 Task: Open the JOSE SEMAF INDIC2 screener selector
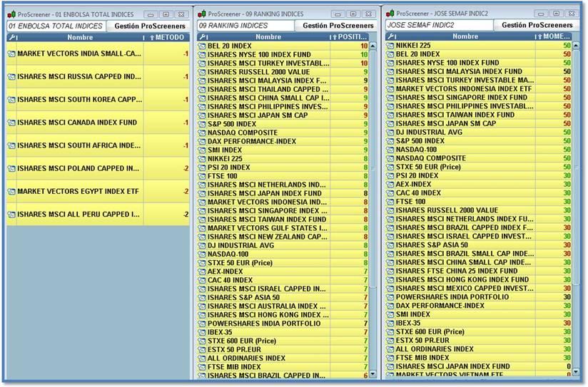[x=439, y=25]
